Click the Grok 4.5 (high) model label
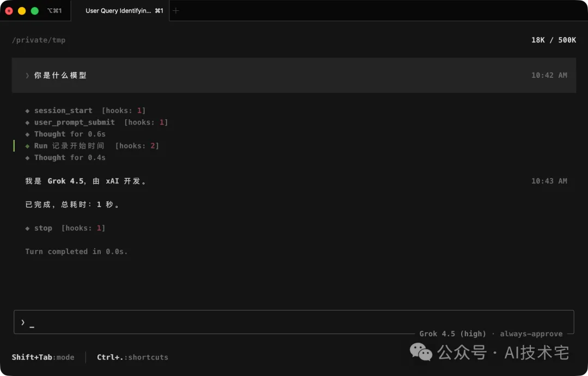This screenshot has height=376, width=588. coord(452,334)
